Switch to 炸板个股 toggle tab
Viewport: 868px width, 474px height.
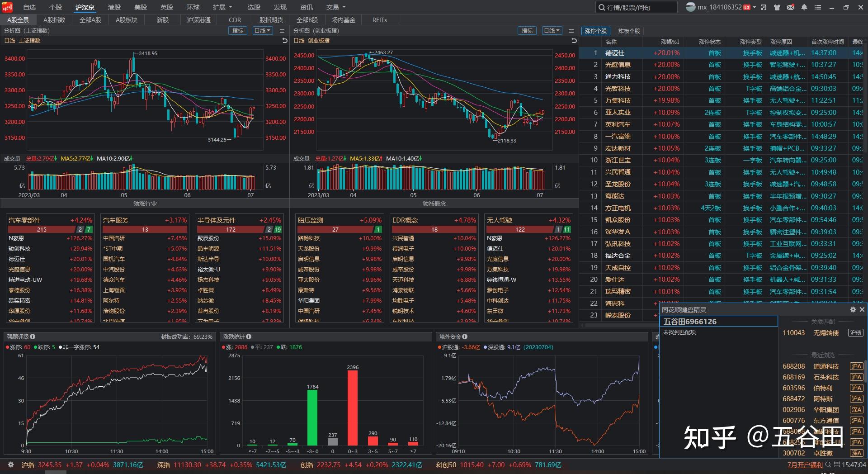click(x=629, y=31)
